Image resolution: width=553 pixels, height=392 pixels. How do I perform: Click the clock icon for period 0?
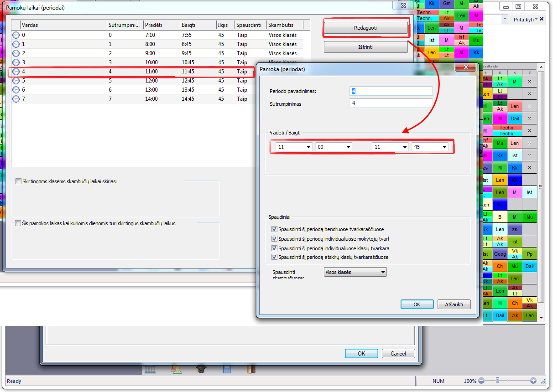coord(16,35)
